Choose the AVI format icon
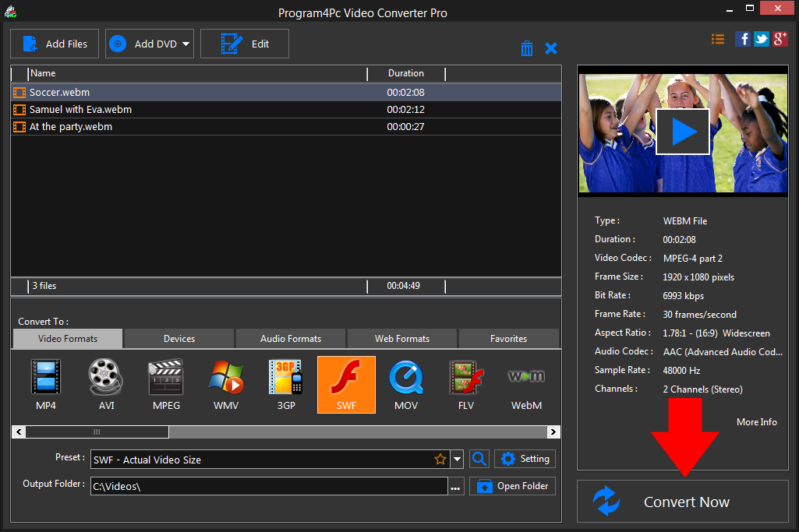Image resolution: width=799 pixels, height=532 pixels. (105, 384)
